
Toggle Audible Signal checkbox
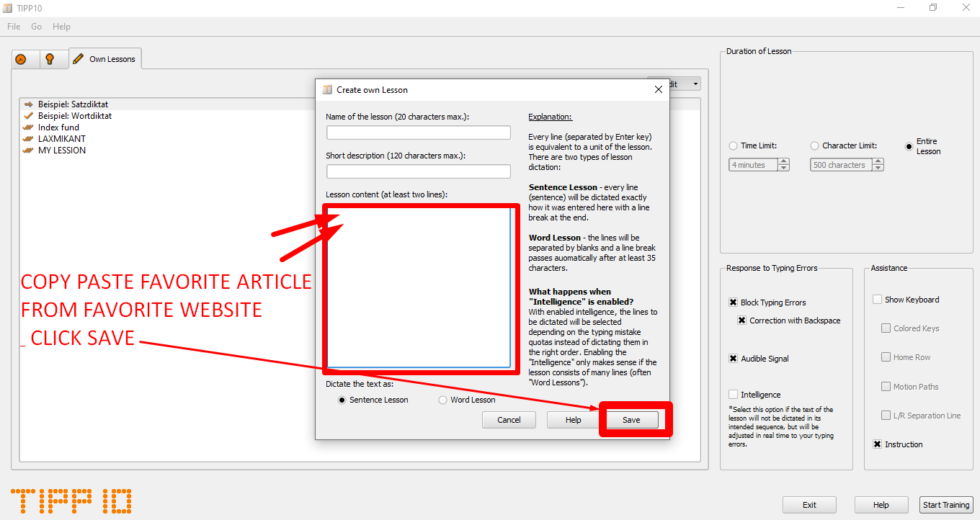(734, 359)
